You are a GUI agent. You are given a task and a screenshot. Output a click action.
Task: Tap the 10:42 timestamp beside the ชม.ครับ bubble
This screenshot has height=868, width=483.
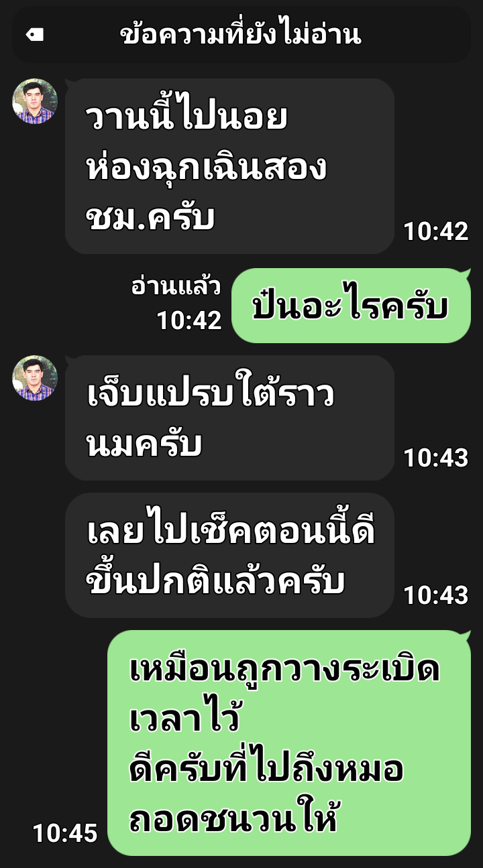click(x=435, y=231)
